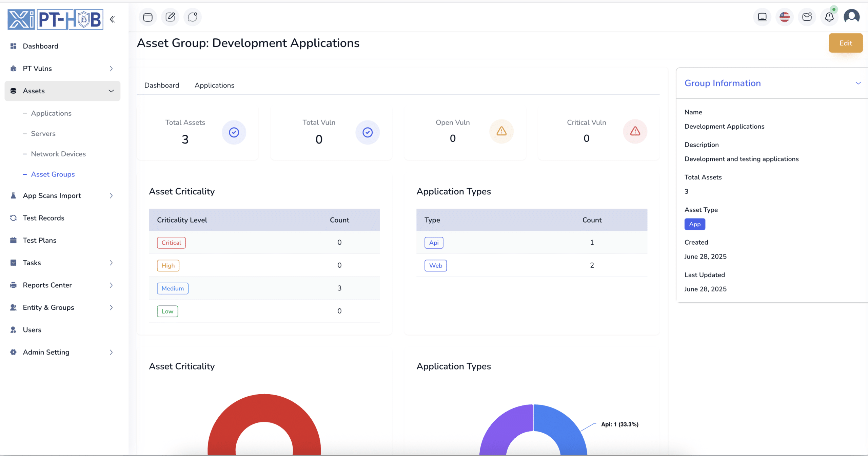Click the Medium row count of 3
The width and height of the screenshot is (868, 456).
pos(339,288)
